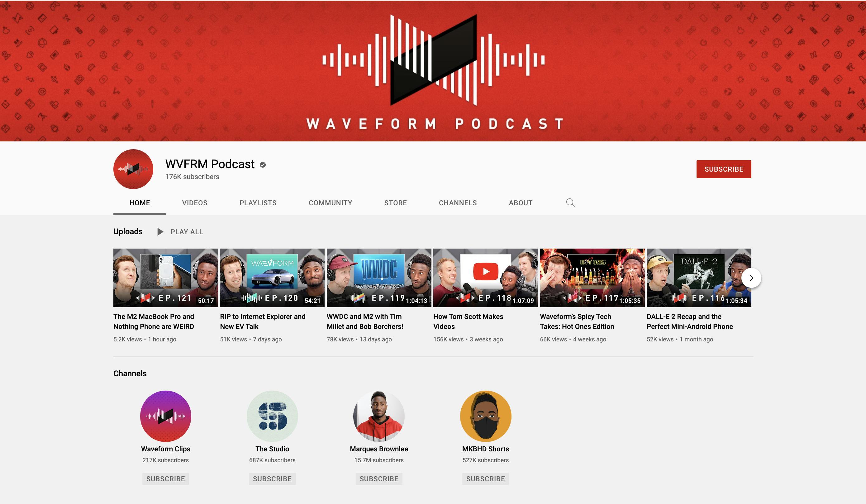Viewport: 866px width, 504px height.
Task: Subscribe to the Marques Brownlee channel
Action: tap(379, 478)
